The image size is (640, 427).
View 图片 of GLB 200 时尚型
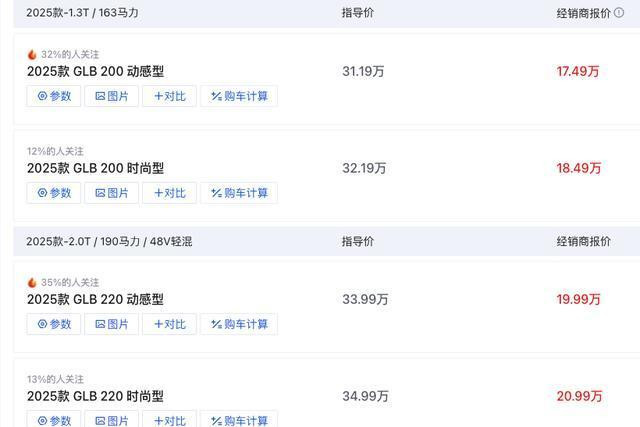point(111,193)
